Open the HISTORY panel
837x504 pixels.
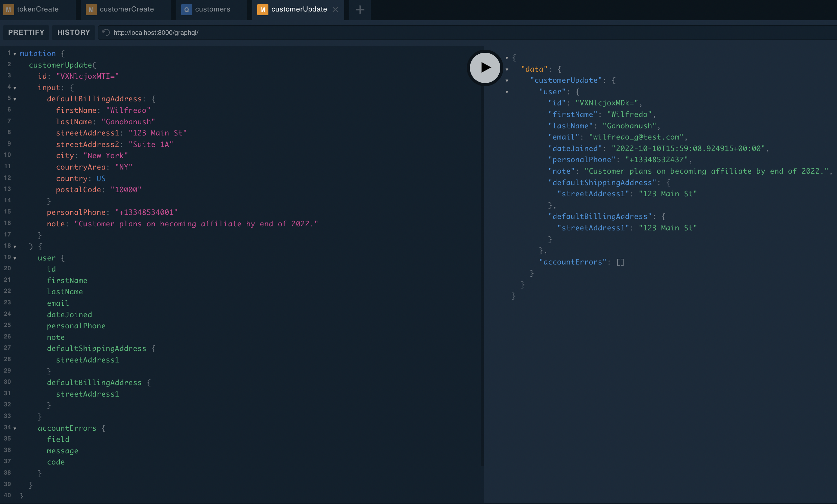click(x=73, y=32)
